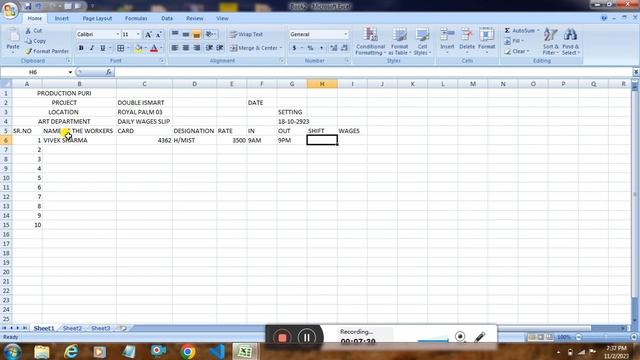This screenshot has height=360, width=640.
Task: Click the Borders icon
Action: click(121, 48)
